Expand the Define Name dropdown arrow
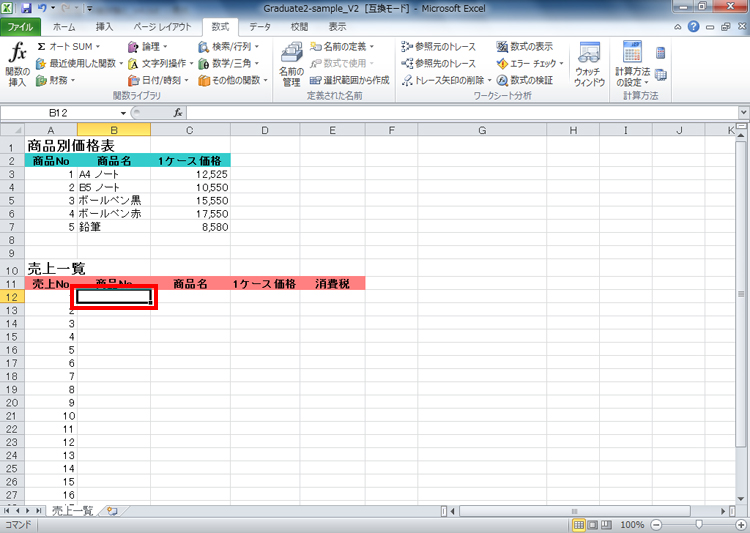The image size is (750, 533). [372, 46]
